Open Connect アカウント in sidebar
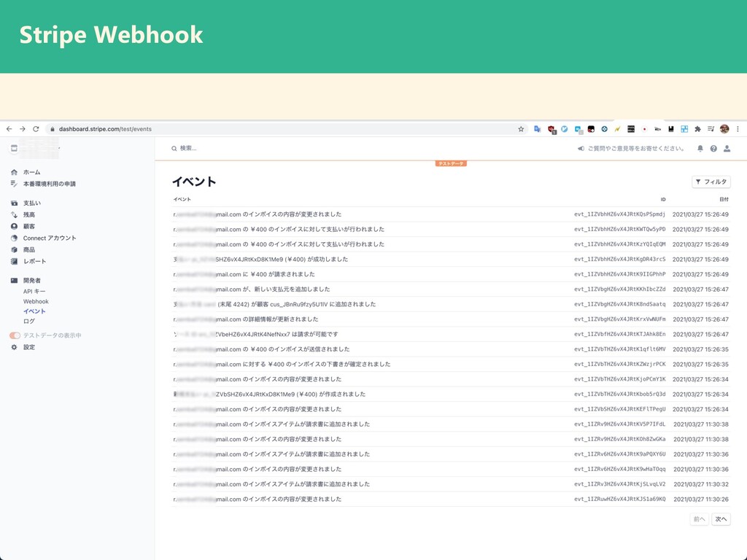The width and height of the screenshot is (747, 560). (50, 238)
